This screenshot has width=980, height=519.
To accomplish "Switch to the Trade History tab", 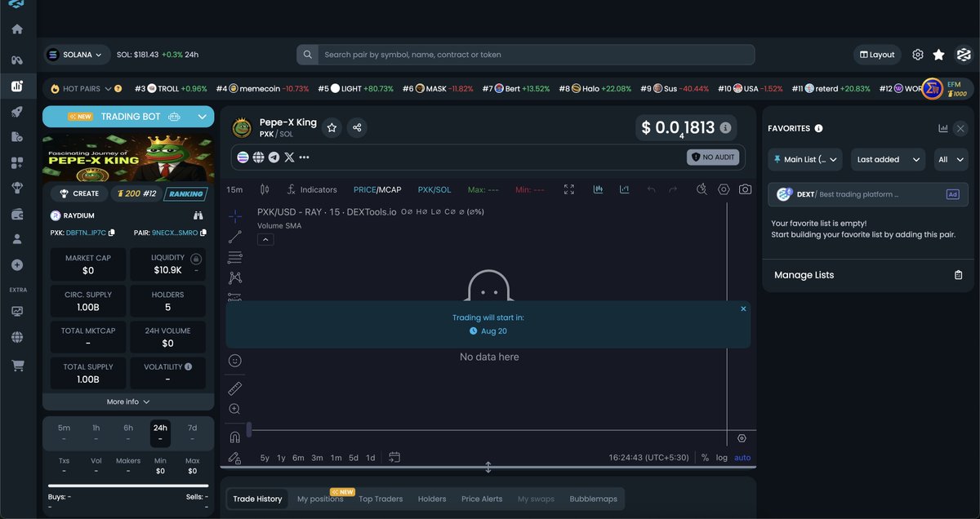I will coord(257,499).
